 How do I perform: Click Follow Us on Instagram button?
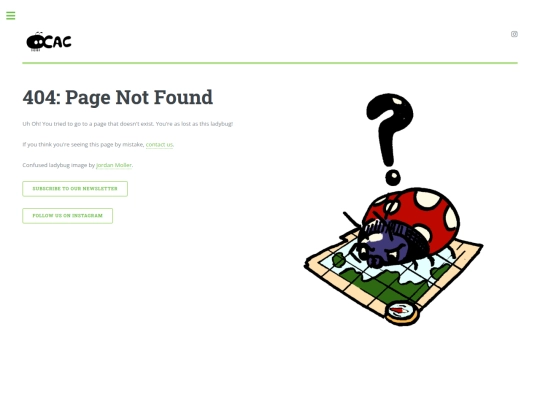click(x=68, y=216)
